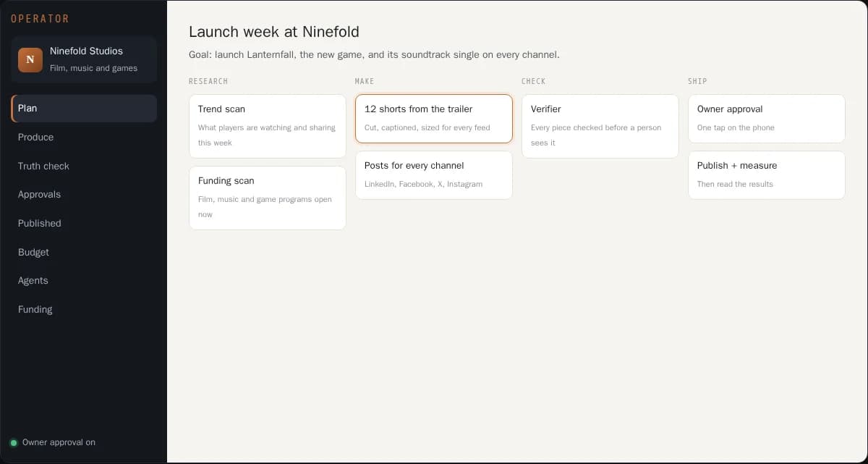Open the Agents page
868x464 pixels.
pos(84,280)
